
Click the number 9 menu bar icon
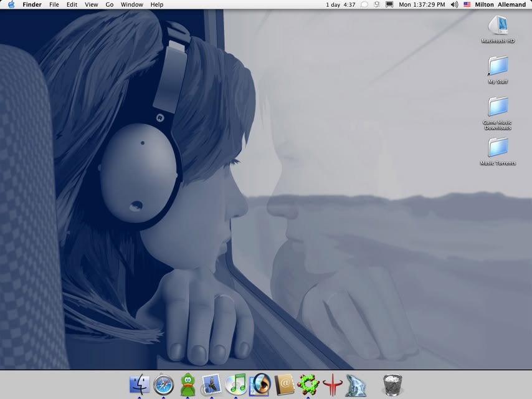(x=377, y=4)
